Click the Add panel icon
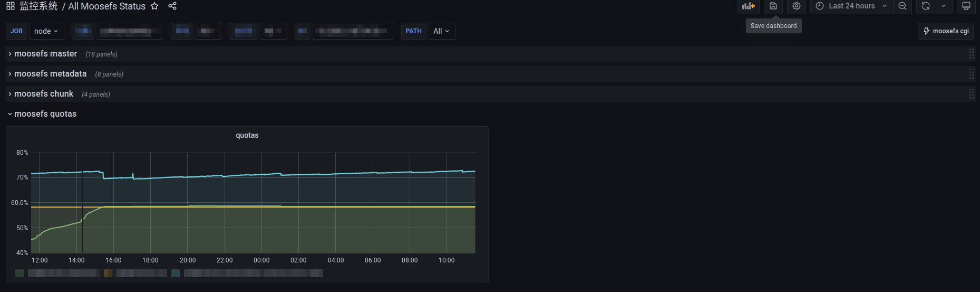This screenshot has width=980, height=292. pyautogui.click(x=748, y=6)
